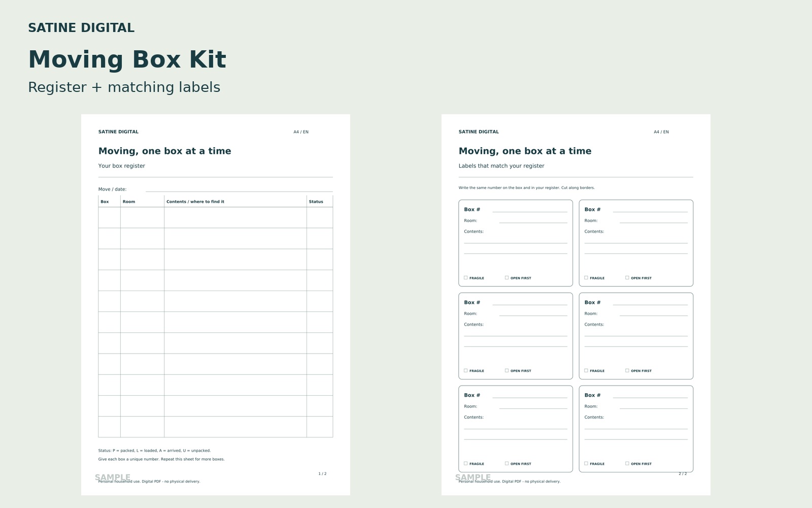This screenshot has width=812, height=508.
Task: Click the large 'SATINE DIGITAL' brand heading
Action: (x=81, y=28)
